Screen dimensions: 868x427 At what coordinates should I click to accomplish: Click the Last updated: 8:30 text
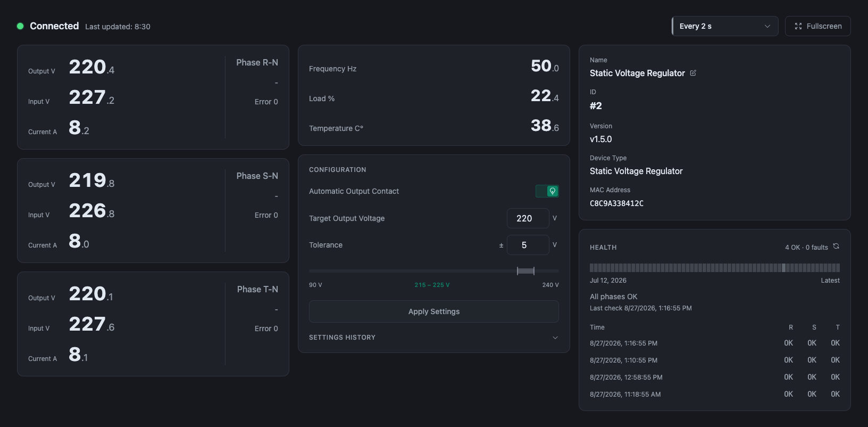pos(118,27)
